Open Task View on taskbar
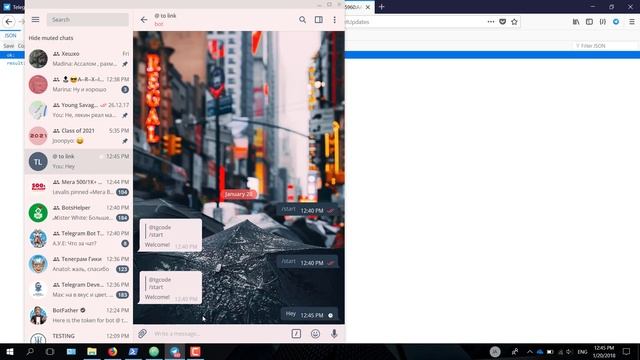Viewport: 640px width, 360px height. point(50,351)
